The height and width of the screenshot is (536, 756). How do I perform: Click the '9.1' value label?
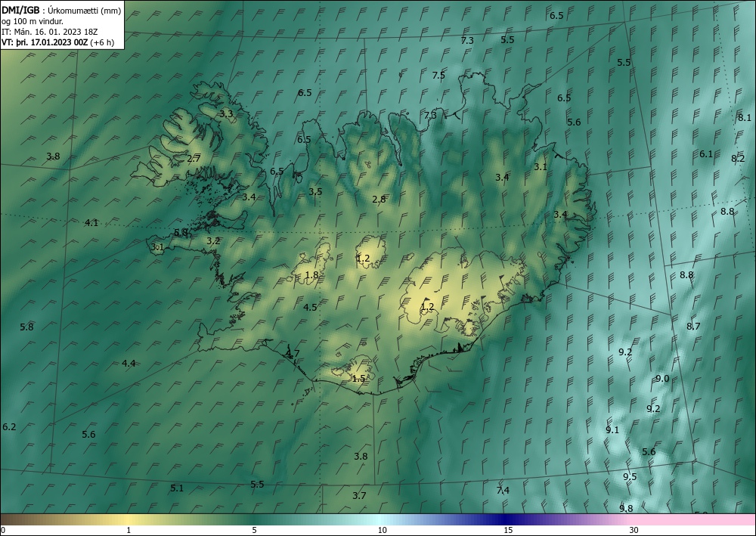[612, 430]
